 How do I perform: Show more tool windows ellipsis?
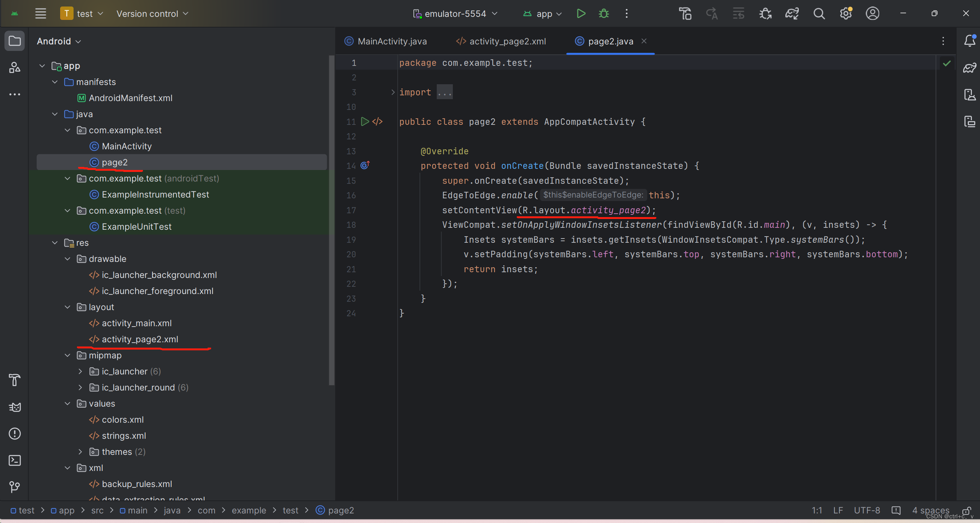coord(15,94)
